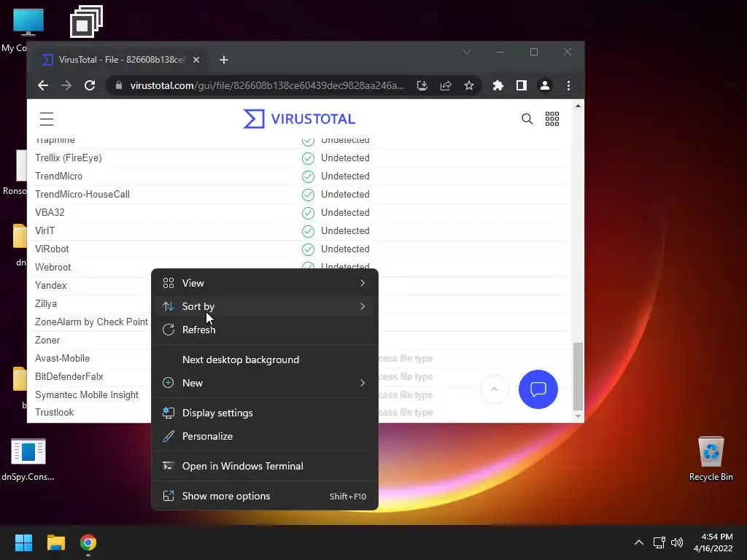Reload the VirusTotal page

pos(90,85)
